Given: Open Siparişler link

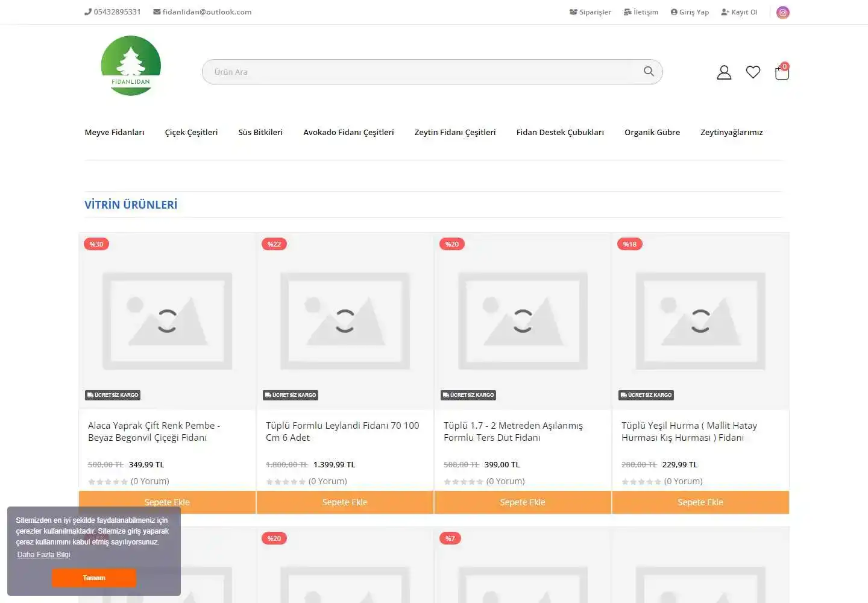Looking at the screenshot, I should tap(590, 12).
